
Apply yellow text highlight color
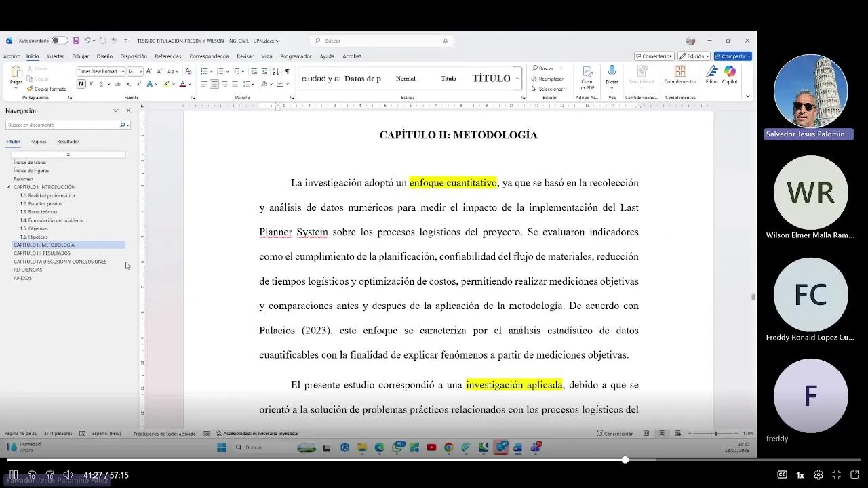point(166,84)
